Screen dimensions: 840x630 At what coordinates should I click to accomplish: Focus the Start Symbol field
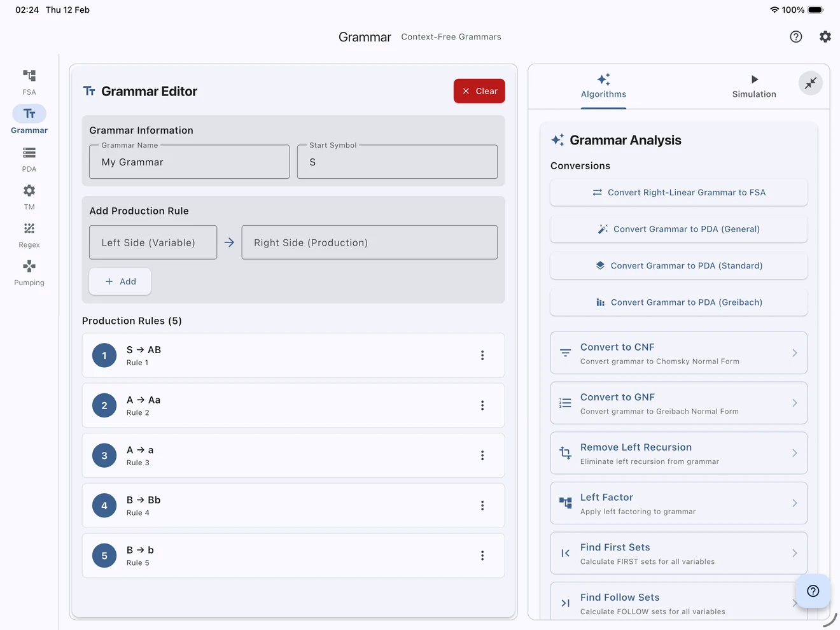coord(397,162)
